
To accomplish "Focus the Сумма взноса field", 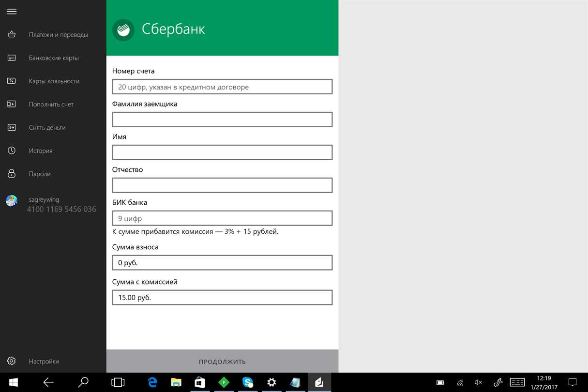I will pos(222,263).
